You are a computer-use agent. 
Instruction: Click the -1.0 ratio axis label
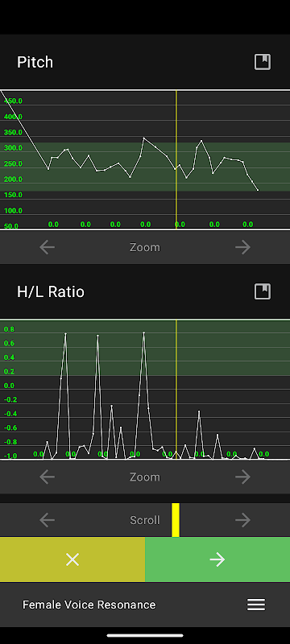[x=10, y=456]
